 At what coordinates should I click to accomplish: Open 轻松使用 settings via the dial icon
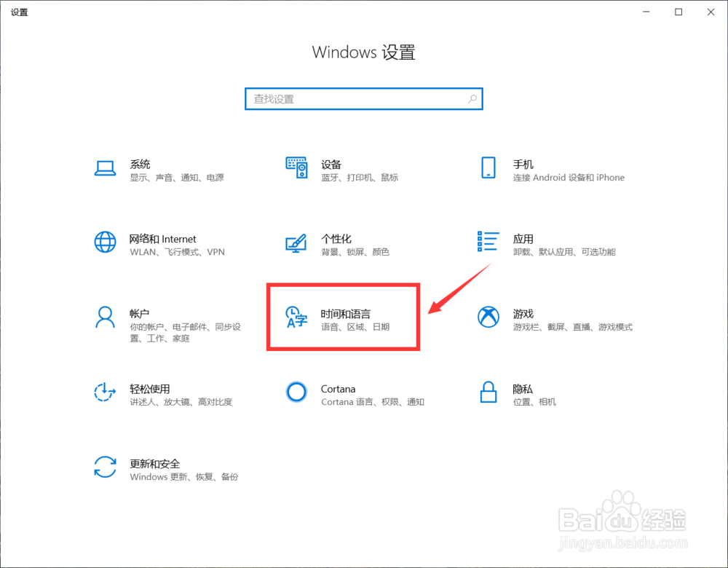click(x=106, y=392)
